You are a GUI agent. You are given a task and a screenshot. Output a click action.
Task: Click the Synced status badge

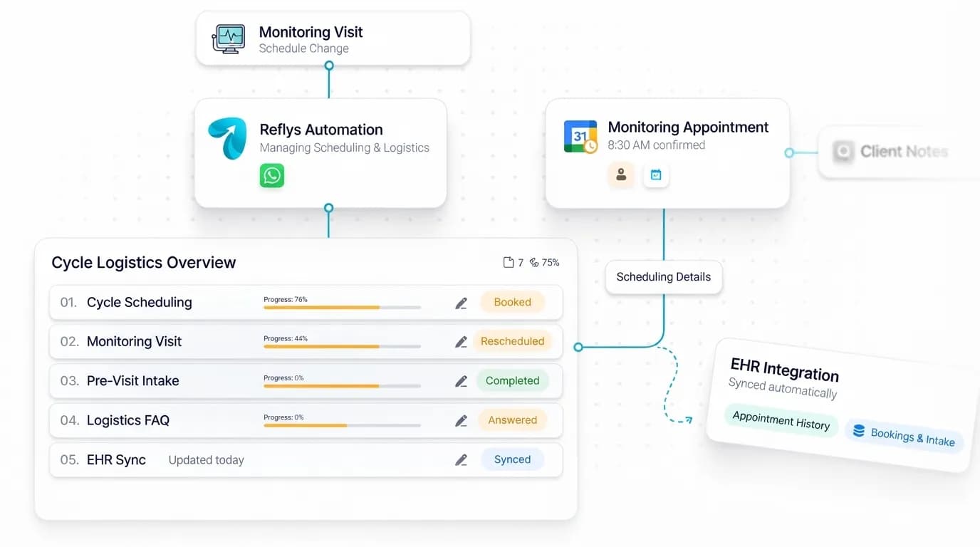tap(513, 459)
